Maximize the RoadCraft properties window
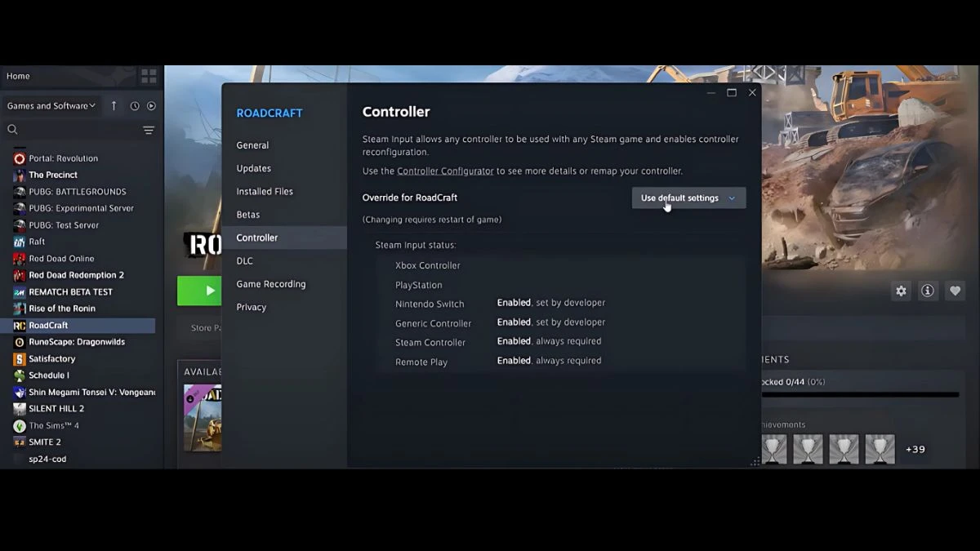The image size is (980, 551). click(x=732, y=93)
